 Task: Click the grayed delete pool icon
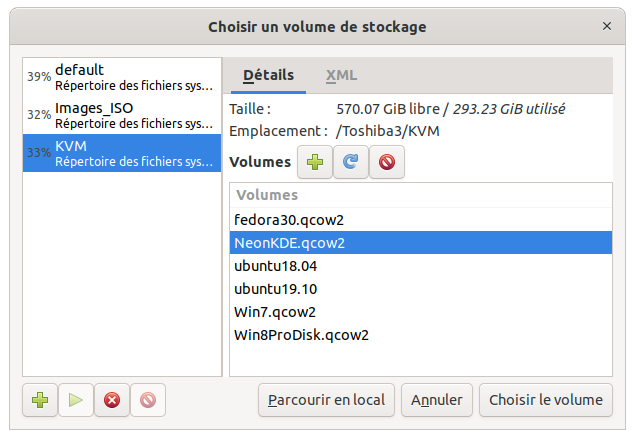(148, 400)
